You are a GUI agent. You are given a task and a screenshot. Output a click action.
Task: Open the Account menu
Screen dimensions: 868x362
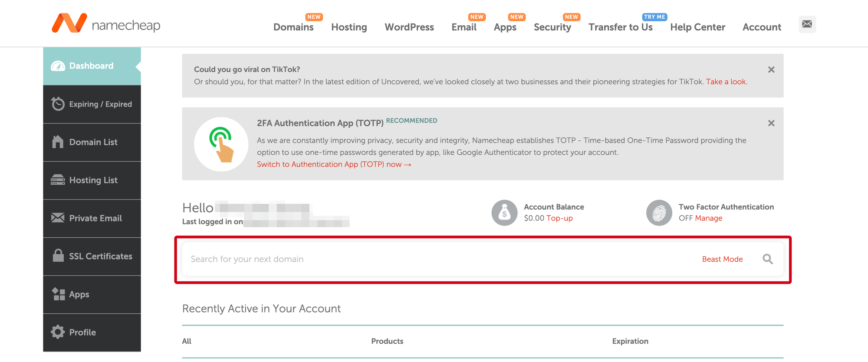pos(762,27)
